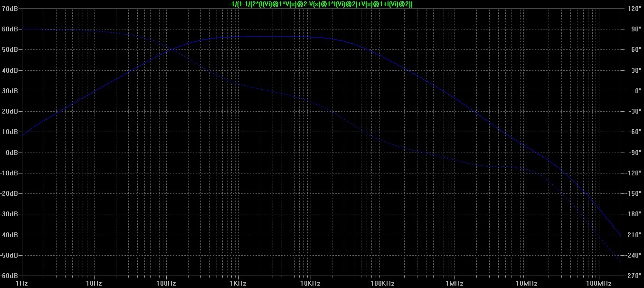Click the 1MHz frequency axis label
This screenshot has width=644, height=288.
coord(454,284)
